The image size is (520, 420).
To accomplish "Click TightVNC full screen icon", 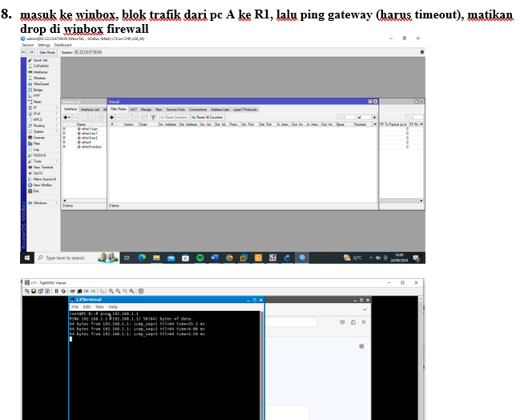I will point(141,291).
